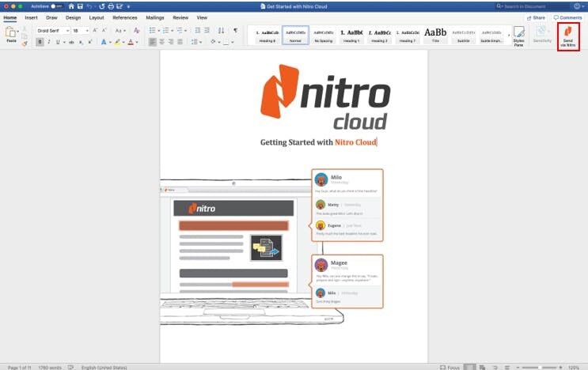This screenshot has width=588, height=370.
Task: Align text to the right
Action: point(171,42)
